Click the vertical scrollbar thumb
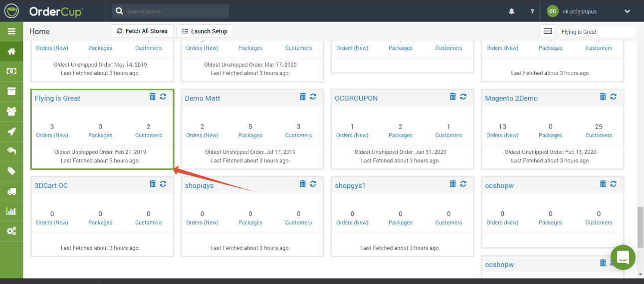Screen dimensions: 644x284 click(641, 227)
